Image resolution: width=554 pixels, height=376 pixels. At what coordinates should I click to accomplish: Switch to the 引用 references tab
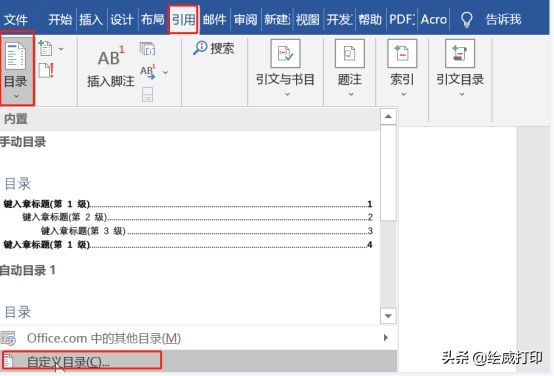[183, 19]
